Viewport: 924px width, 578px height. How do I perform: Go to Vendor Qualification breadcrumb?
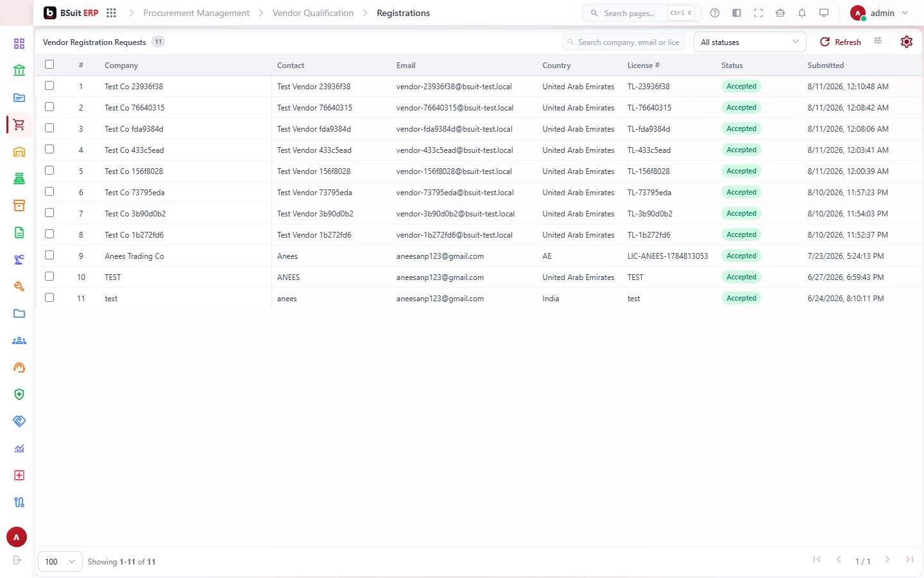(x=313, y=13)
